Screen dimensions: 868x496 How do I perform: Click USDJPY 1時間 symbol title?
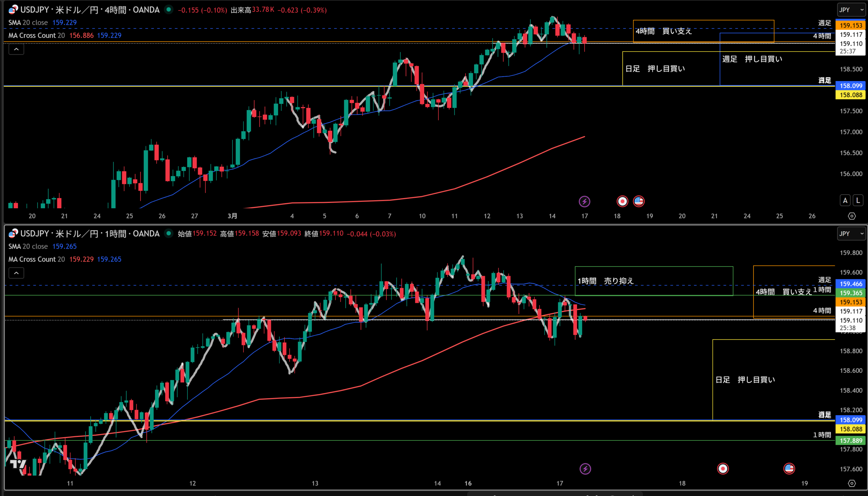pyautogui.click(x=90, y=234)
